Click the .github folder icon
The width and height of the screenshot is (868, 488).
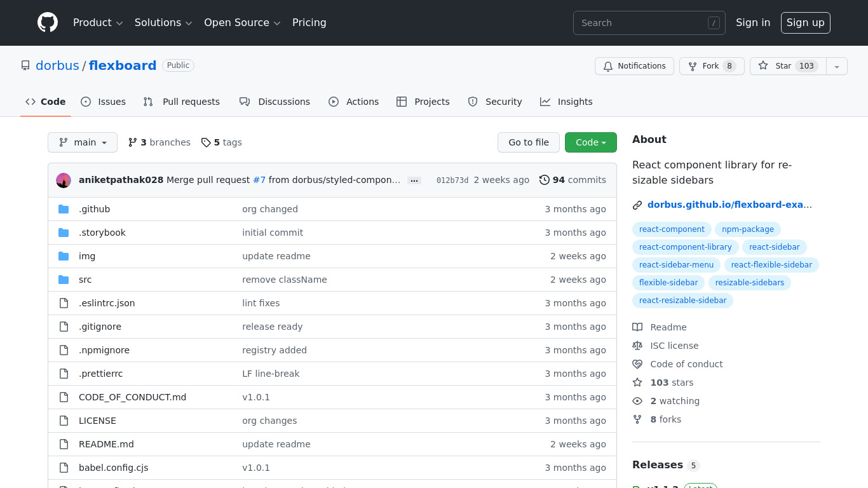click(64, 209)
